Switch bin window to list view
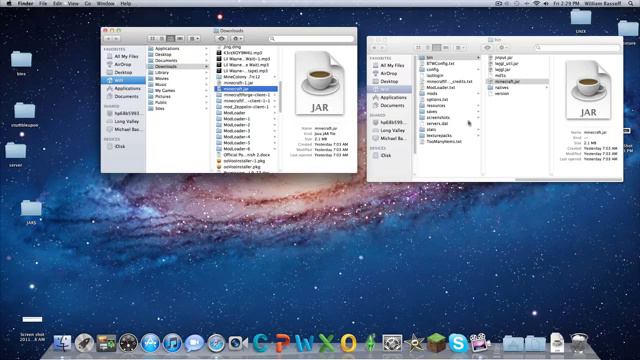The image size is (640, 360). click(427, 47)
